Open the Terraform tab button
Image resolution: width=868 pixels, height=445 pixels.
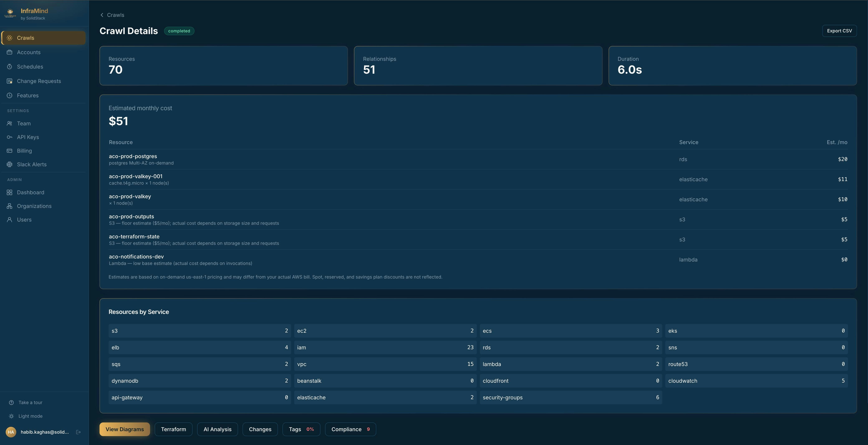tap(174, 430)
